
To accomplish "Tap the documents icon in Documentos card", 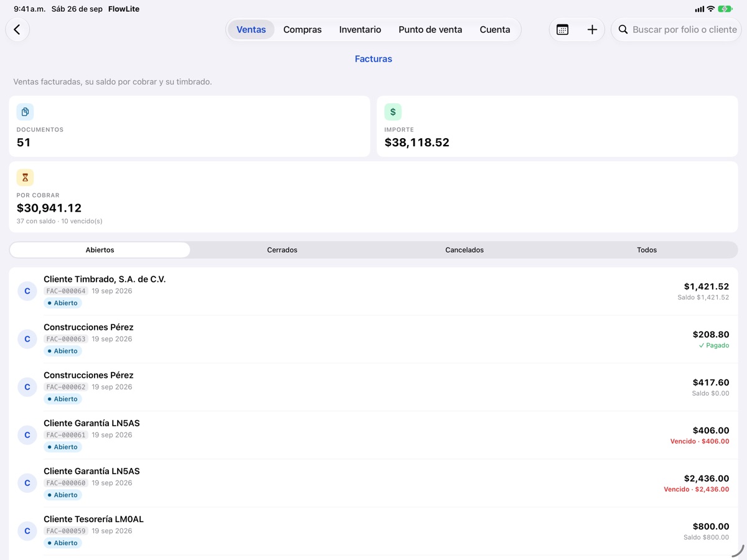I will [25, 112].
